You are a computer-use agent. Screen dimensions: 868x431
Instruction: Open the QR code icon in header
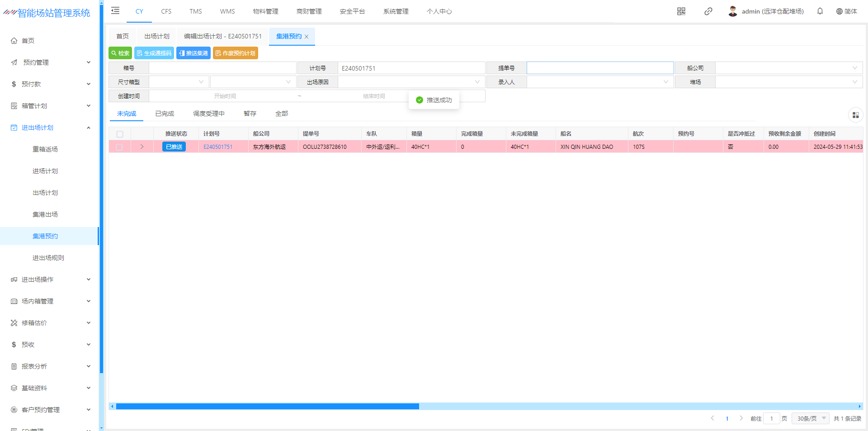pyautogui.click(x=681, y=11)
